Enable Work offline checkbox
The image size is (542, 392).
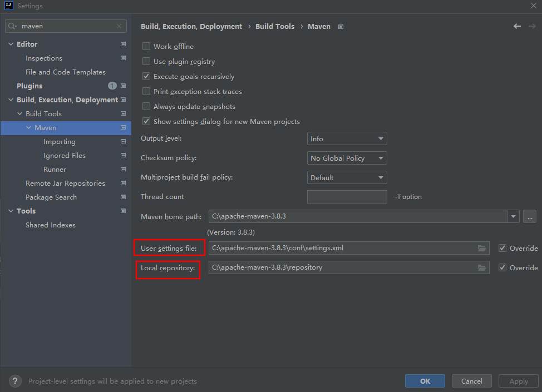coord(146,46)
